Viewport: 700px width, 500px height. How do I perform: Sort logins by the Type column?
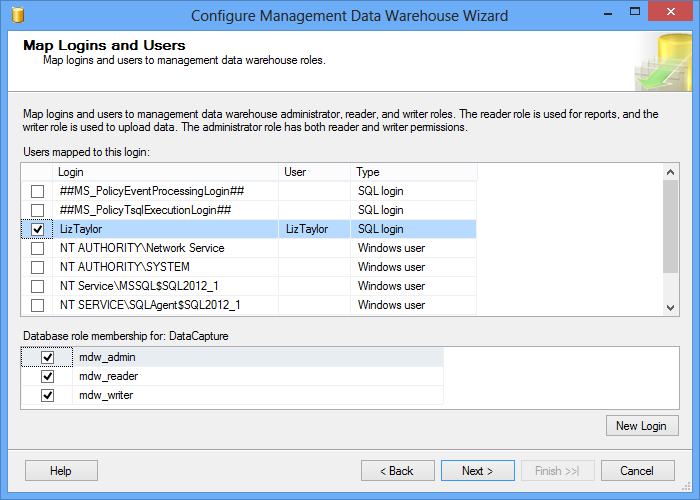coord(413,172)
